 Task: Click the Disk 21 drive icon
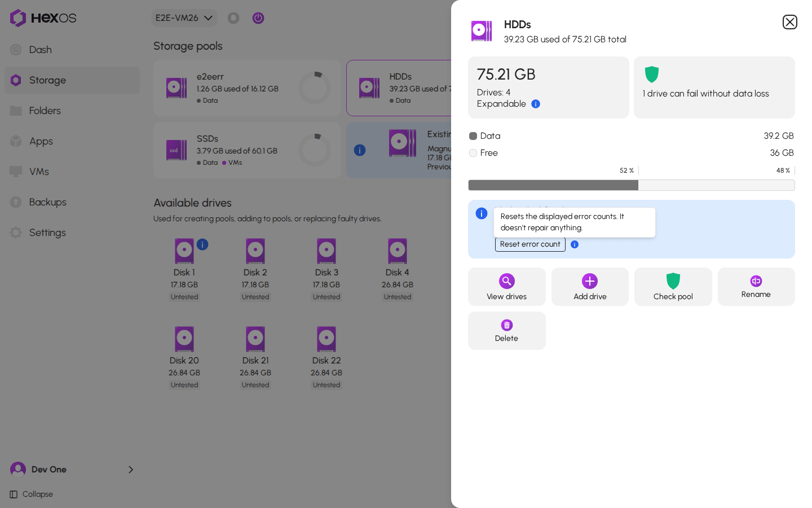point(255,339)
